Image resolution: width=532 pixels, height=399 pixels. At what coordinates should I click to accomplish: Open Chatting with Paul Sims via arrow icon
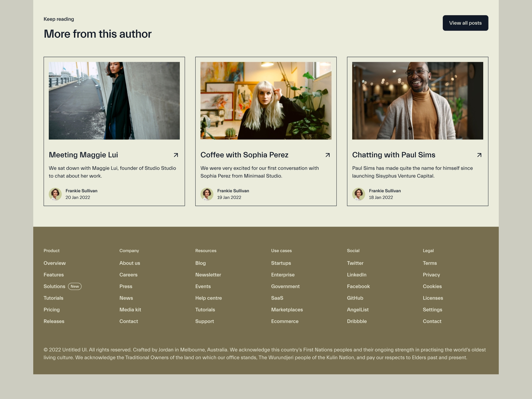click(x=479, y=155)
